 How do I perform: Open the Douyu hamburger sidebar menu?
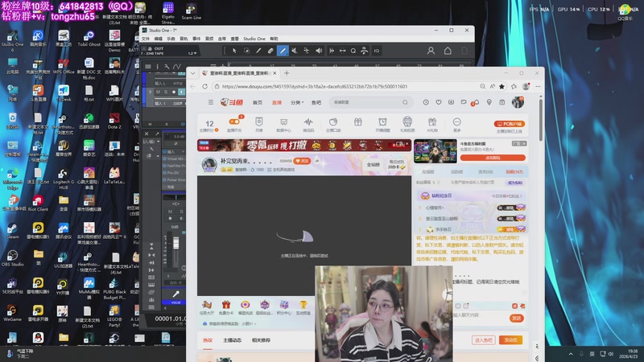click(211, 102)
